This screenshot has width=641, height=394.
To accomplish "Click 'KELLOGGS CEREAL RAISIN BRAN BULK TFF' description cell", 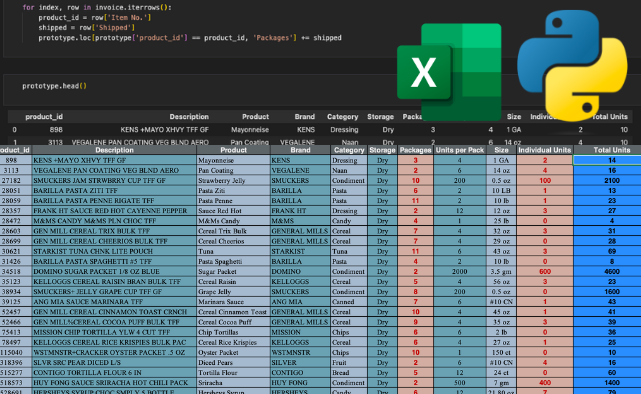I will 114,281.
